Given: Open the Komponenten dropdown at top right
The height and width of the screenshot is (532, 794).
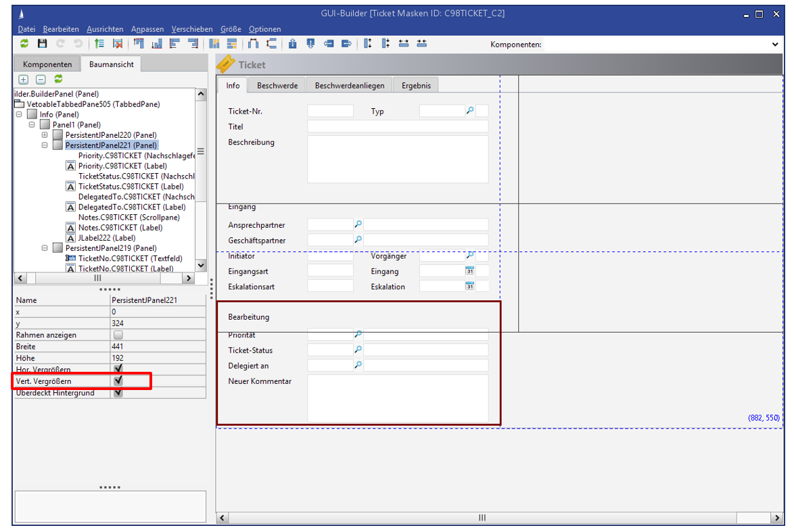Looking at the screenshot, I should click(775, 45).
